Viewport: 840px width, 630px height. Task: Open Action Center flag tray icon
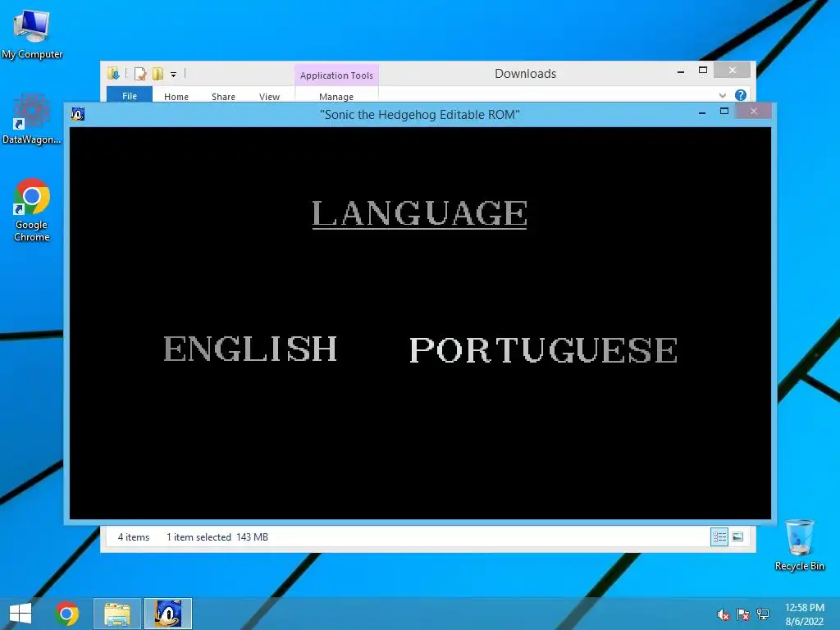point(743,614)
